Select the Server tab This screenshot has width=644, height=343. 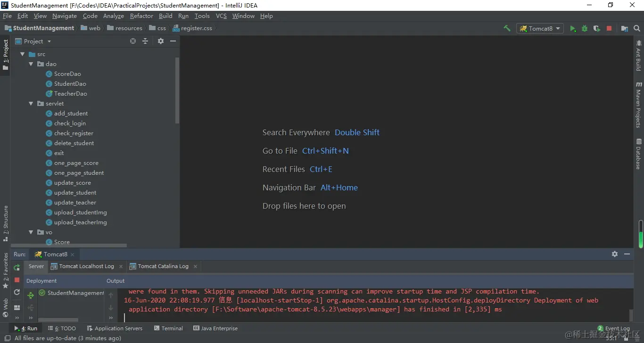[x=36, y=266]
